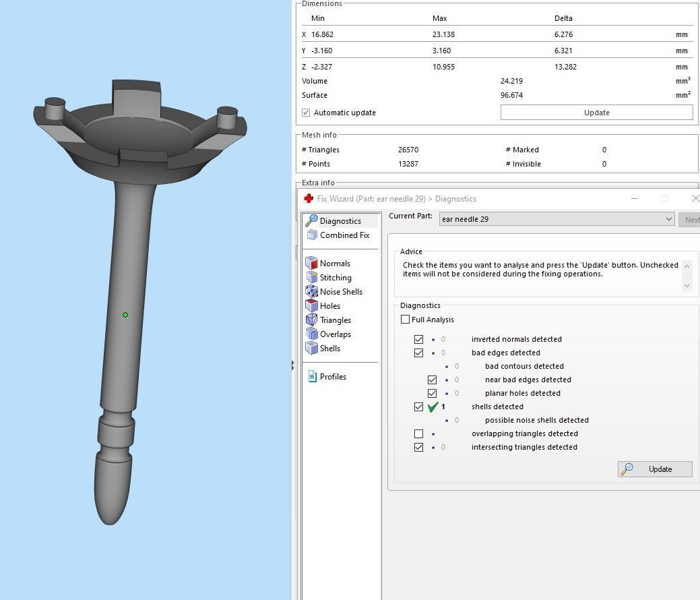The image size is (700, 600).
Task: Click the Normals cube icon
Action: (311, 263)
